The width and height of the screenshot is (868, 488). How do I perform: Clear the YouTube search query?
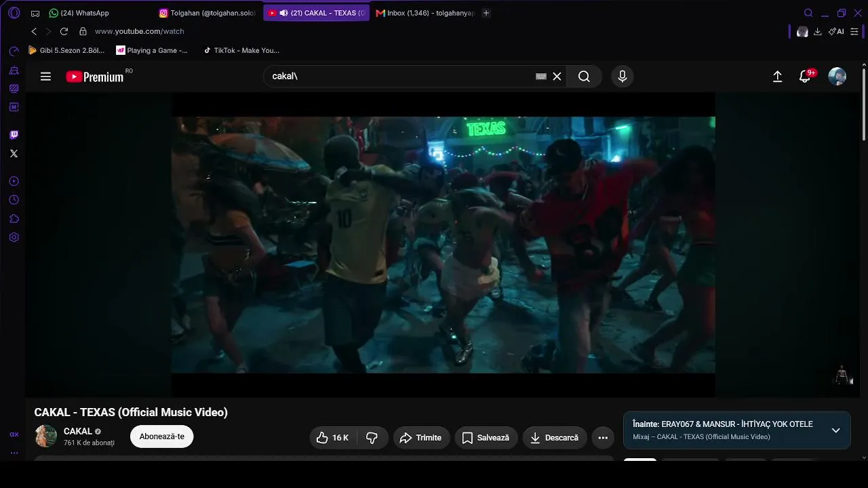click(557, 77)
